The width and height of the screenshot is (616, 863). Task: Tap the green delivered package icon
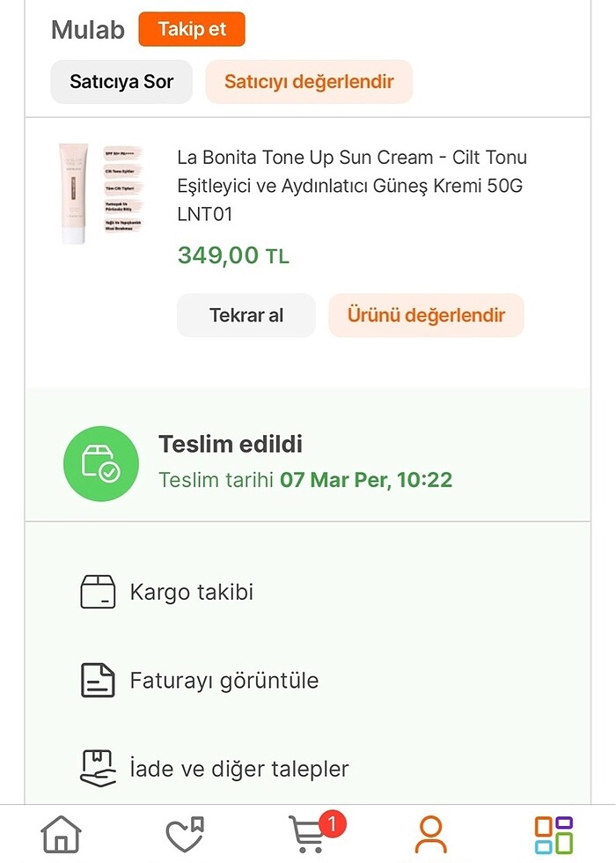click(101, 463)
